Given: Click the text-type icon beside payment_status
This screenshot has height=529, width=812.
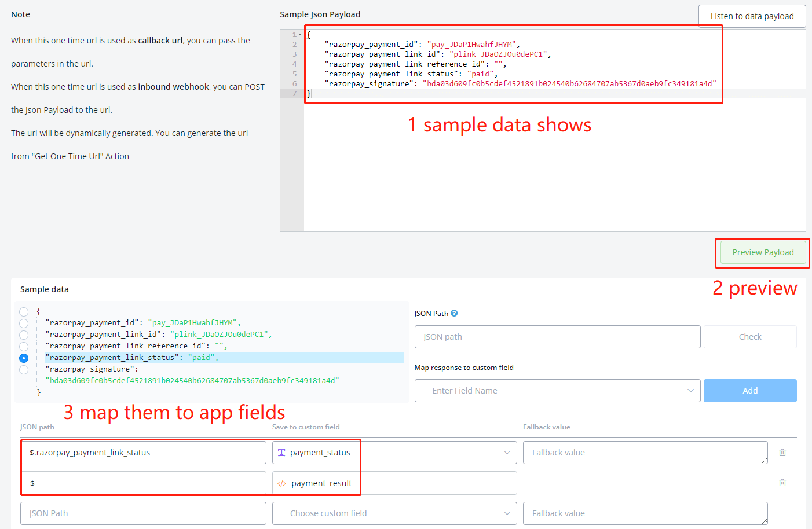Looking at the screenshot, I should [x=281, y=453].
